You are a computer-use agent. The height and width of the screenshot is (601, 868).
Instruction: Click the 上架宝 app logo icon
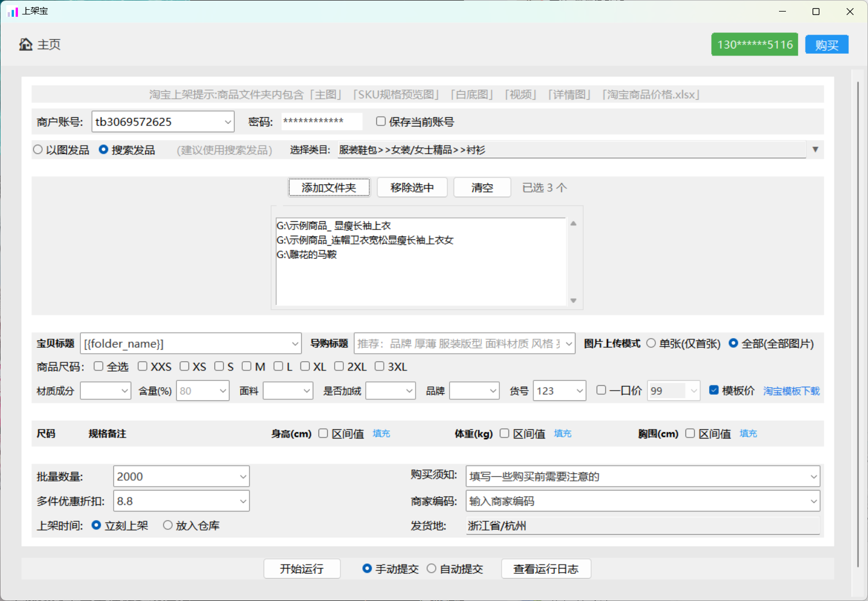(13, 12)
